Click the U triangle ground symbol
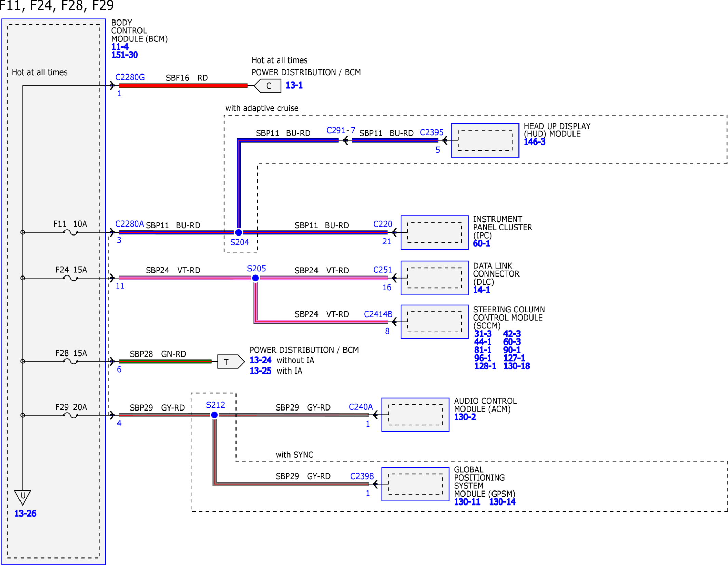Image resolution: width=728 pixels, height=565 pixels. pos(23,497)
